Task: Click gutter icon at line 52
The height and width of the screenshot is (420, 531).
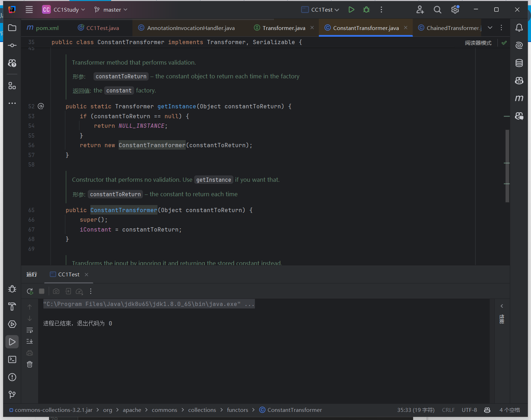Action: click(x=41, y=106)
